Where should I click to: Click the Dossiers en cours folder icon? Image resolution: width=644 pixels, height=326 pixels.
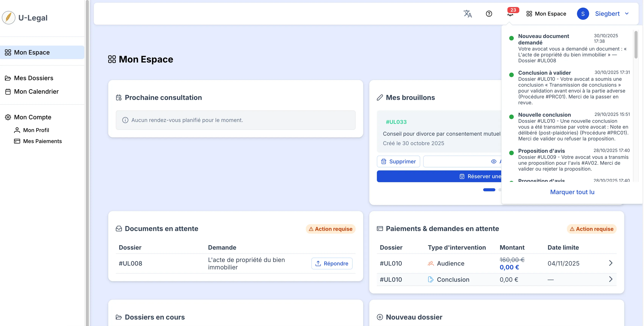[x=119, y=317]
